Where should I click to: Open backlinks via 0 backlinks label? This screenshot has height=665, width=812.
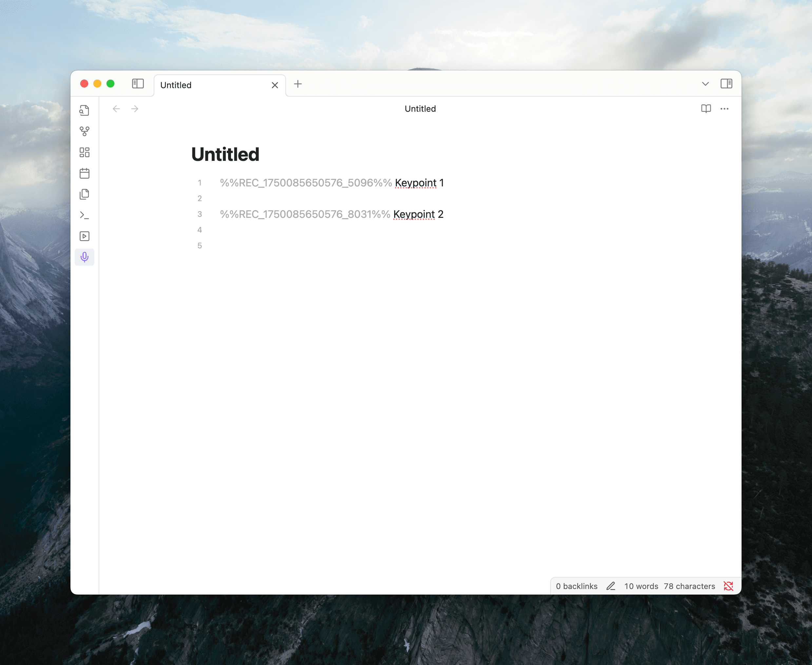tap(576, 586)
